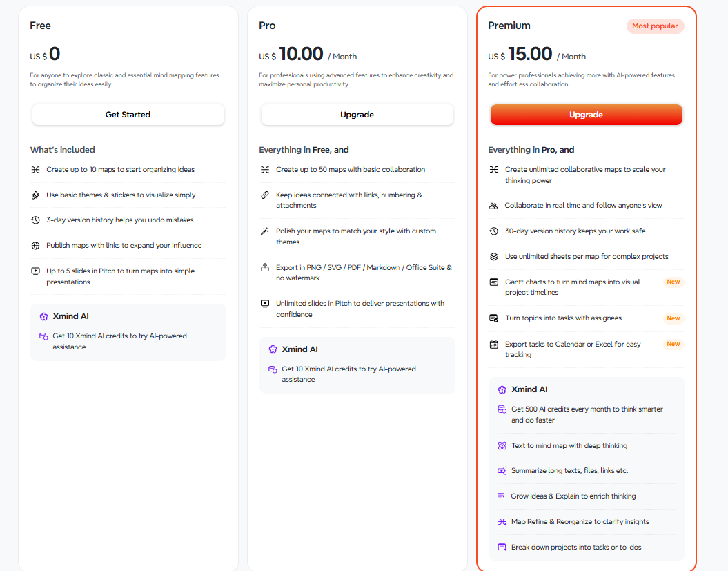This screenshot has width=728, height=571.
Task: Click the Most popular badge
Action: pos(655,26)
